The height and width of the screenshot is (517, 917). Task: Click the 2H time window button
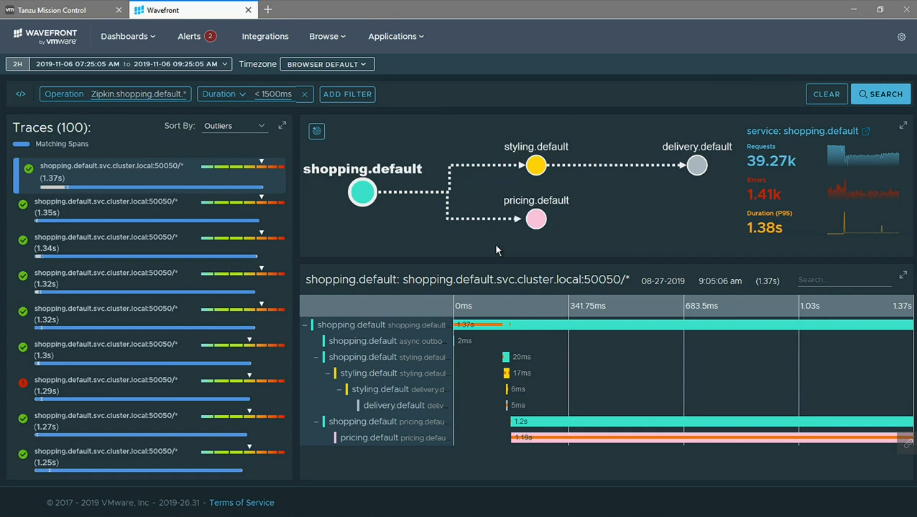point(18,64)
